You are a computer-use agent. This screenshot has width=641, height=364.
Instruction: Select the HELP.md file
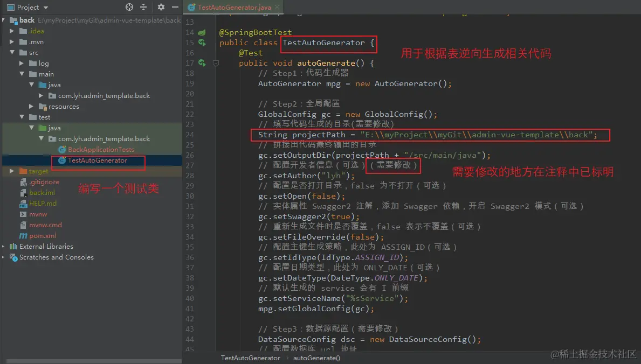pos(43,204)
